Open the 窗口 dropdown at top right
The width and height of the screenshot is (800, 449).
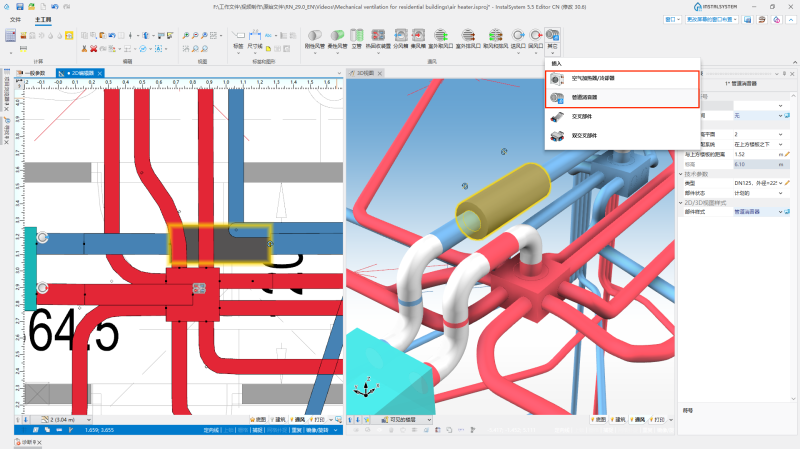click(672, 19)
